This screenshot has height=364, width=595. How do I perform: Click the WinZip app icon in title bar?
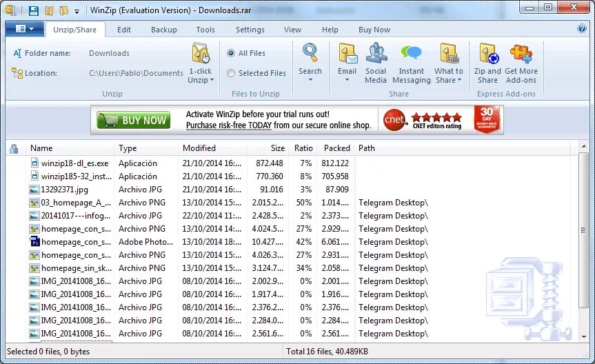11,10
